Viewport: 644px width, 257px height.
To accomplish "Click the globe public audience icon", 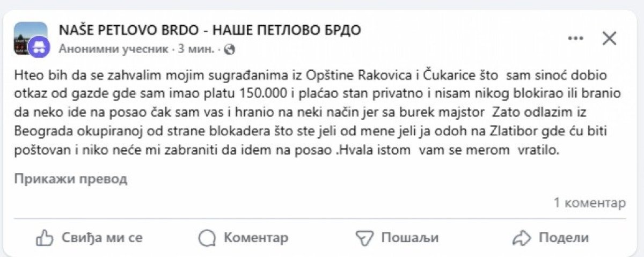I will coord(229,49).
